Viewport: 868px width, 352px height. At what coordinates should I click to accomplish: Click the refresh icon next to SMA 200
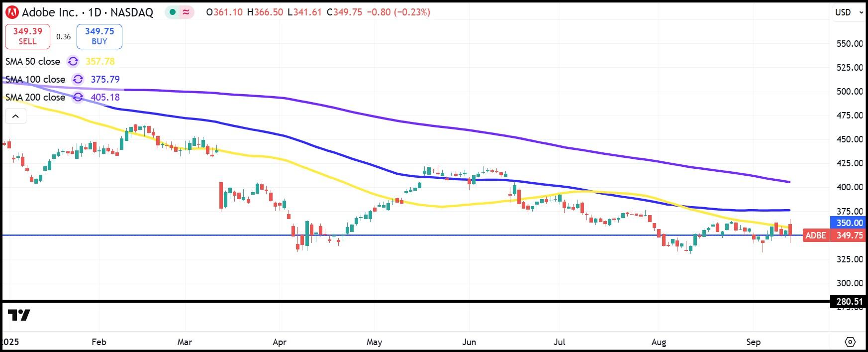(78, 97)
